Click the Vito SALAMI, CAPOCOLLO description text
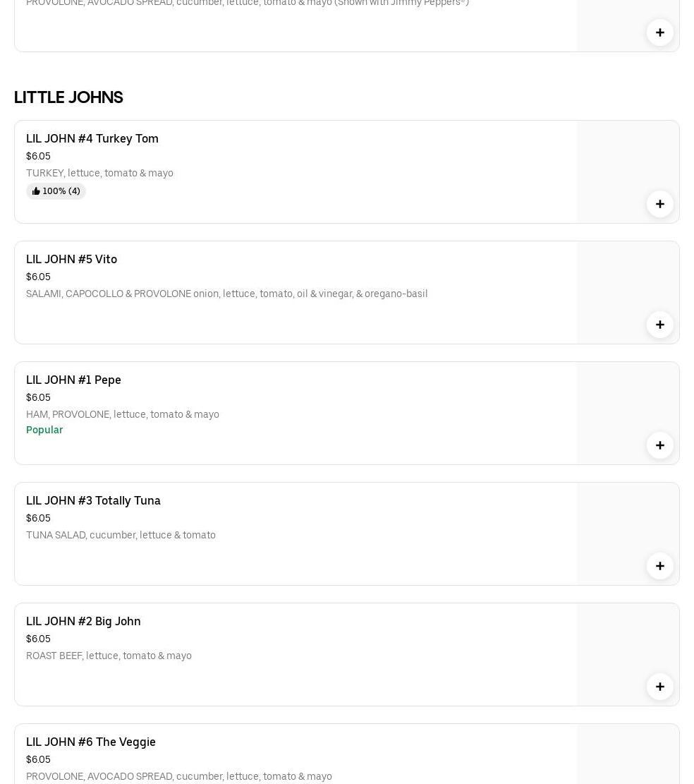 [226, 294]
